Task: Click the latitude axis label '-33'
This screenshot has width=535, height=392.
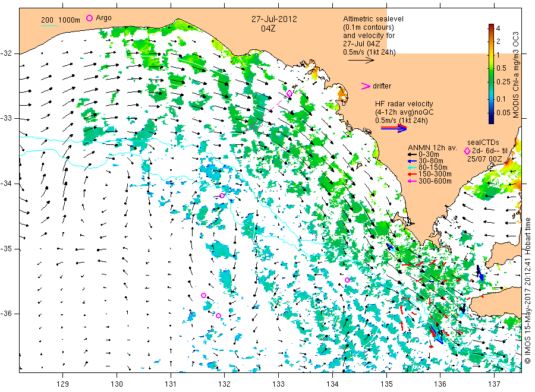Action: [7, 118]
